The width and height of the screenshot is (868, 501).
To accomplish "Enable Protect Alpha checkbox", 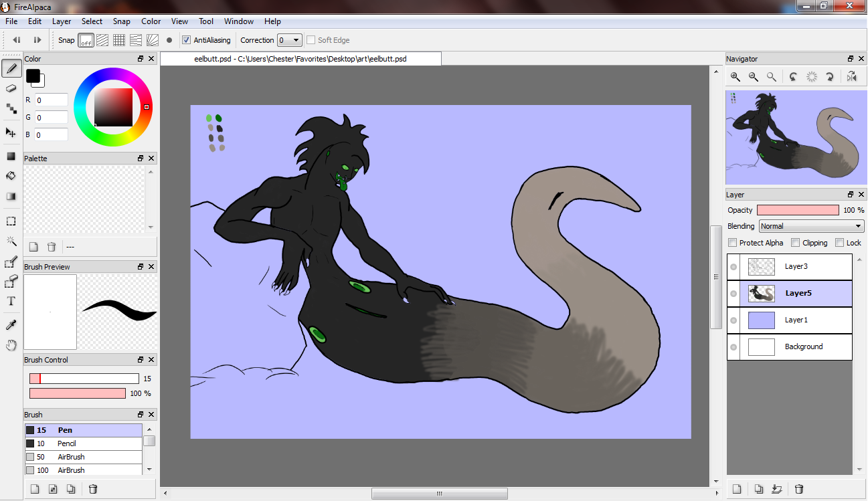I will pos(733,243).
